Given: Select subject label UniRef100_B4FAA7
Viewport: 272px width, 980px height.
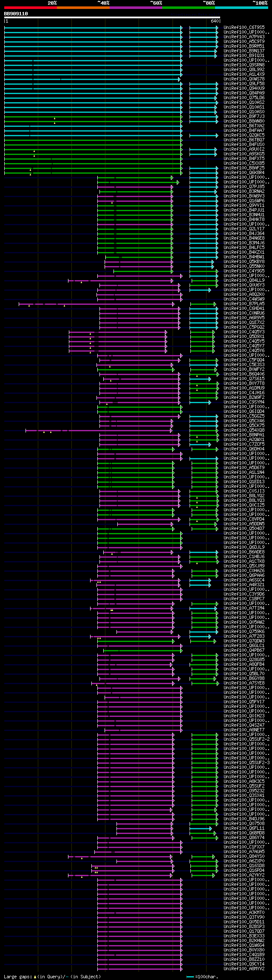Looking at the screenshot, I should pos(244,130).
